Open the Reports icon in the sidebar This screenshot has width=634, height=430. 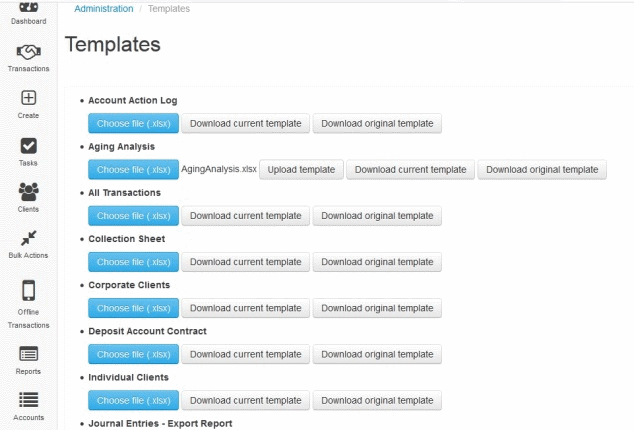tap(28, 354)
